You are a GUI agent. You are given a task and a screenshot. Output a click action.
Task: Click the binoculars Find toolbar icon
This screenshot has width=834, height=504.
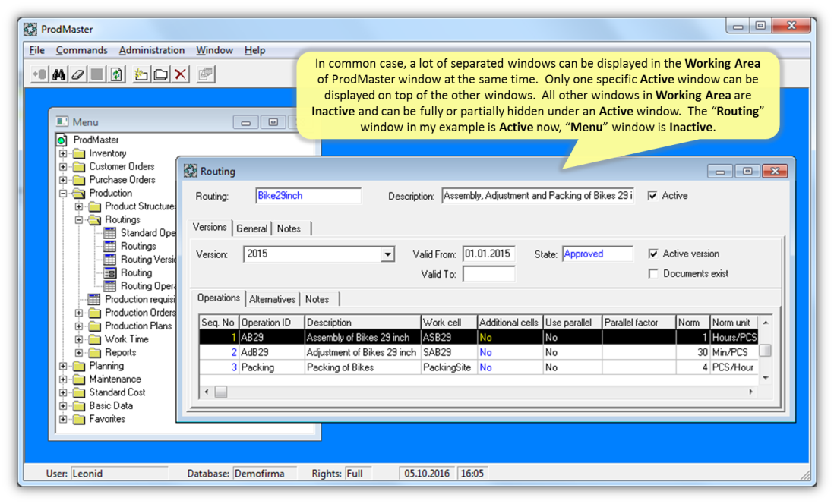[58, 74]
